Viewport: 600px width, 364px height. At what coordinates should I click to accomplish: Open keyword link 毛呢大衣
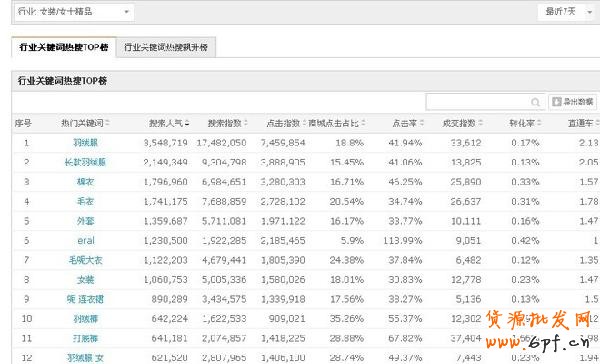[x=86, y=260]
